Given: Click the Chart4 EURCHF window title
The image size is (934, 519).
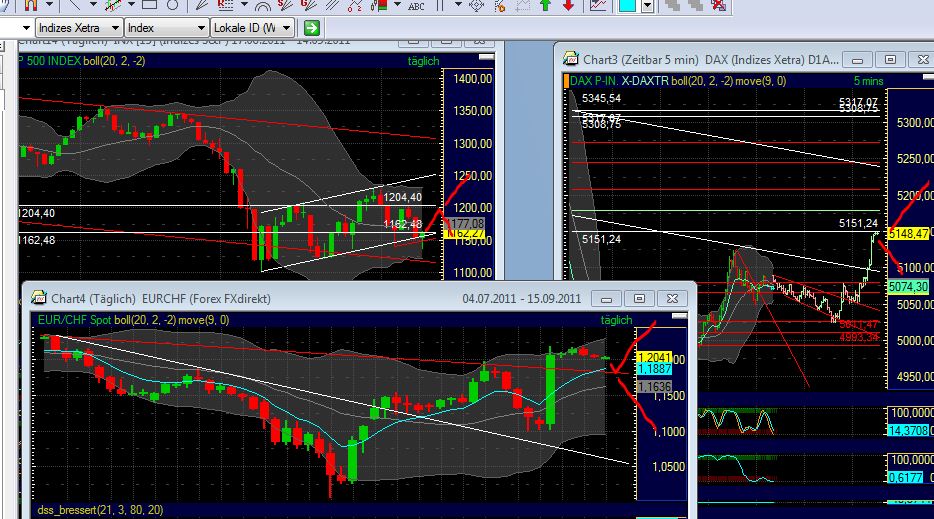Looking at the screenshot, I should (x=161, y=299).
